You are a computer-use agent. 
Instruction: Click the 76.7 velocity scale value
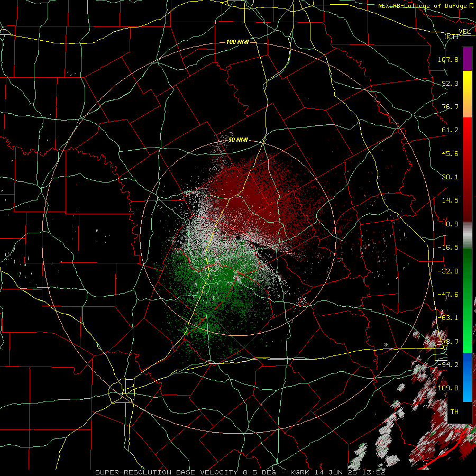pyautogui.click(x=450, y=106)
